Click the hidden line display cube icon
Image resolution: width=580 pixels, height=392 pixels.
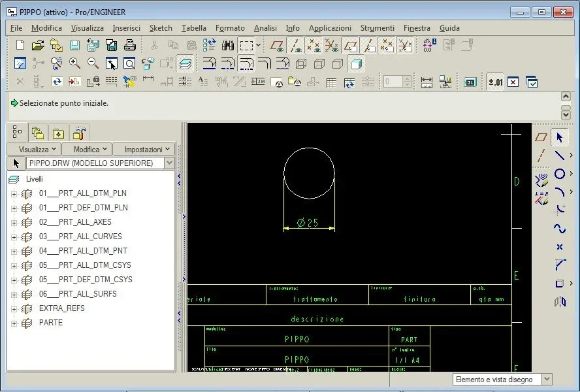[x=319, y=63]
